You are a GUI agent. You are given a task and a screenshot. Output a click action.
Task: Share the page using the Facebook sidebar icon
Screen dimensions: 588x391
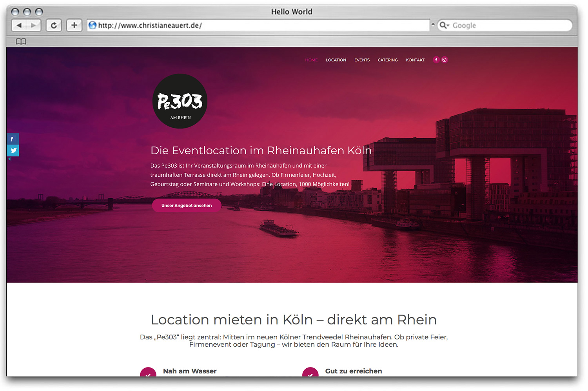[x=13, y=139]
